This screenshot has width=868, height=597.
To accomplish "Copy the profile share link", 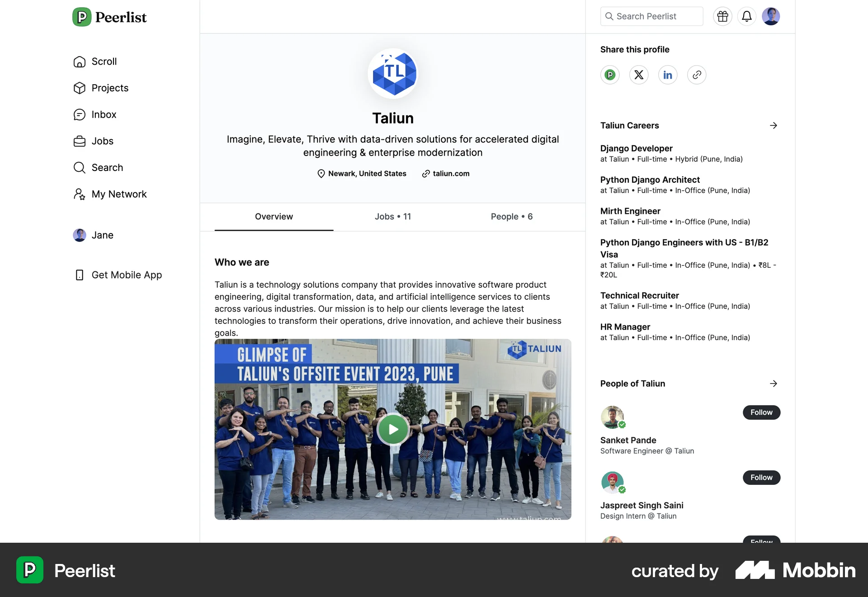I will (697, 75).
